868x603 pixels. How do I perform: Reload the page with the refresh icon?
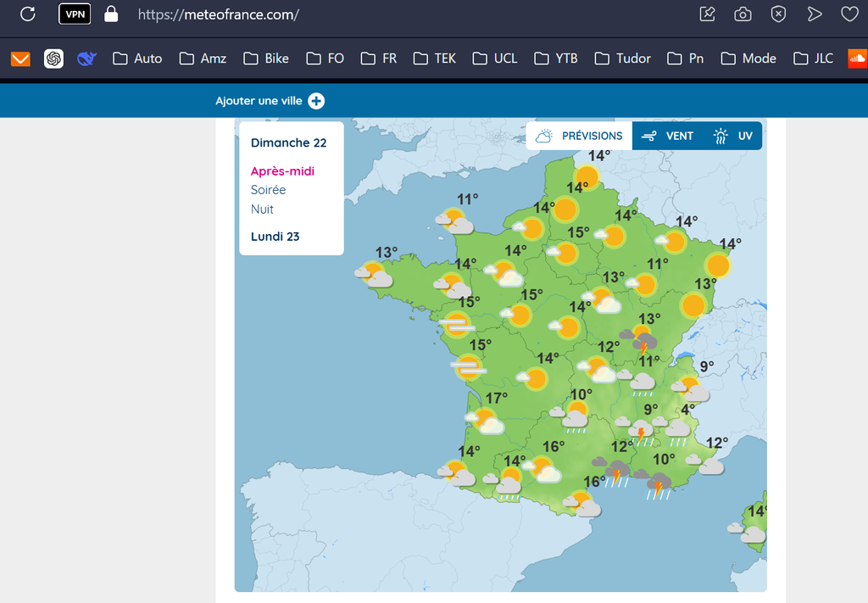coord(28,14)
